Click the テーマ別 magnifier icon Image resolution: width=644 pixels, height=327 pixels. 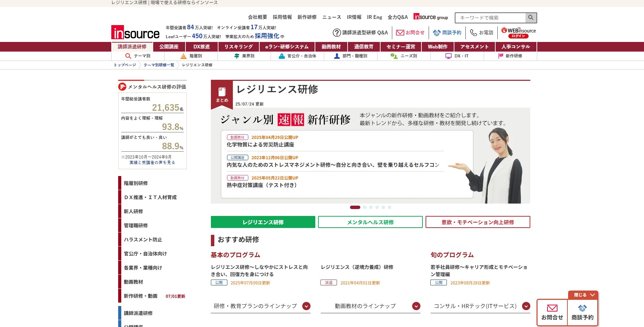pos(128,56)
